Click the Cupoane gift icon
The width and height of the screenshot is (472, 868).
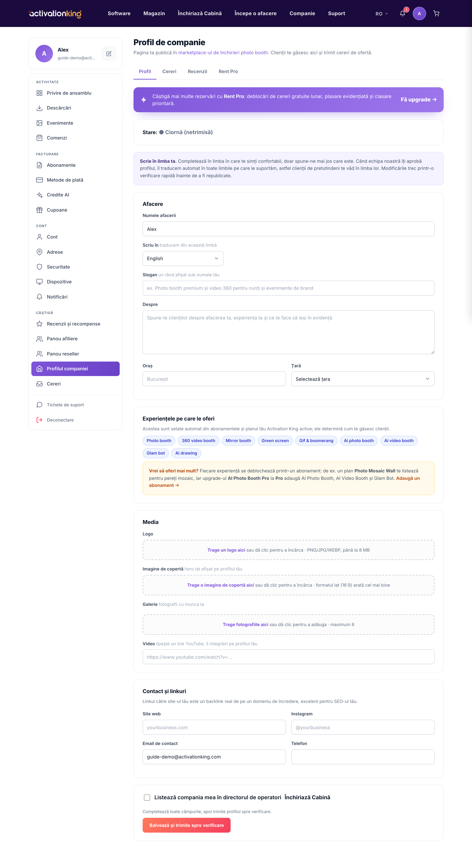39,210
